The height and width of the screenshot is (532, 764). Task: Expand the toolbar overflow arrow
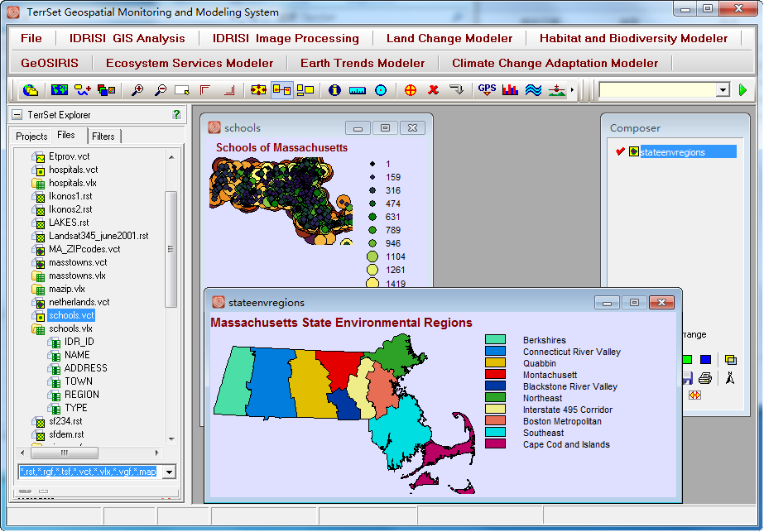573,89
